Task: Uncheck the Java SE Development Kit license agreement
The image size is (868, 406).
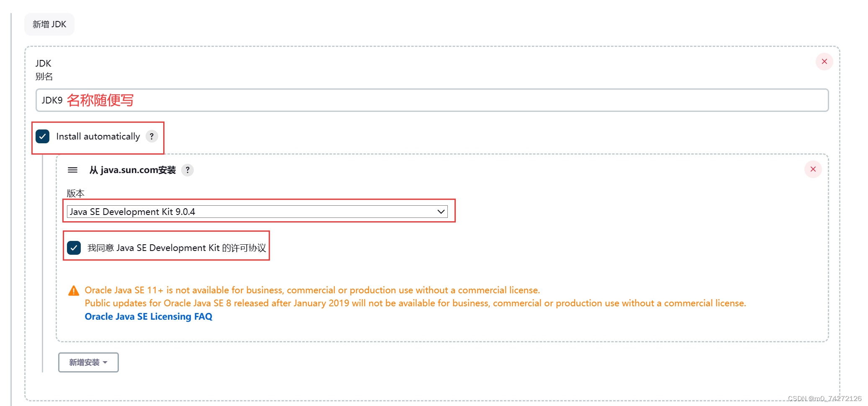Action: (x=74, y=248)
